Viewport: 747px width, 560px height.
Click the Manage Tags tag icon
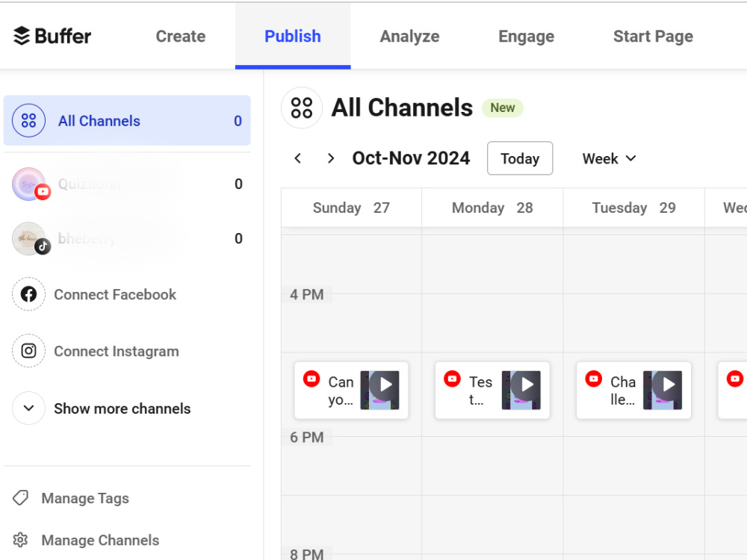[20, 498]
